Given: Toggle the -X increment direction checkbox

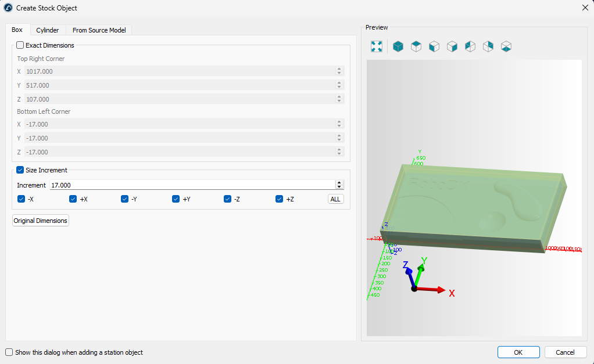Looking at the screenshot, I should tap(22, 199).
